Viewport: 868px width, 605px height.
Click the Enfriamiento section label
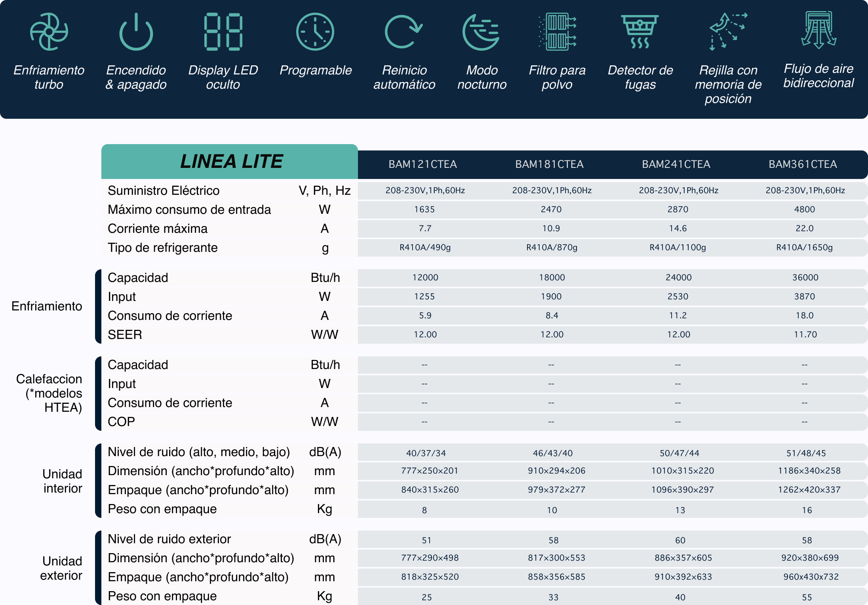[47, 306]
